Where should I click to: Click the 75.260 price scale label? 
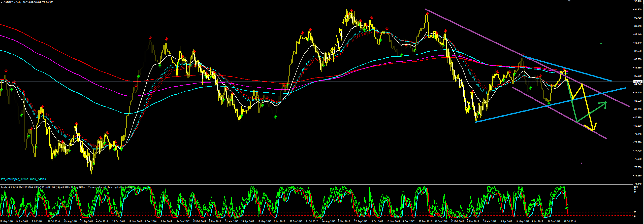[x=638, y=176]
